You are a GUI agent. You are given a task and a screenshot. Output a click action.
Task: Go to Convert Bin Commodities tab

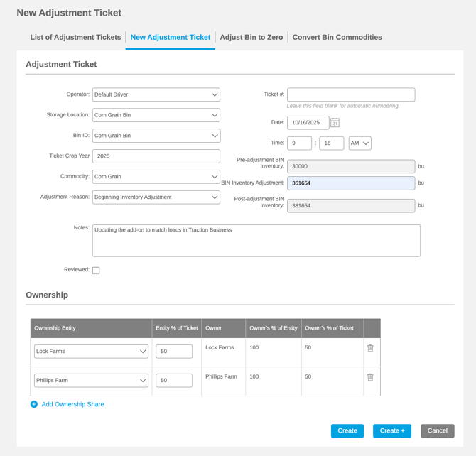click(337, 38)
